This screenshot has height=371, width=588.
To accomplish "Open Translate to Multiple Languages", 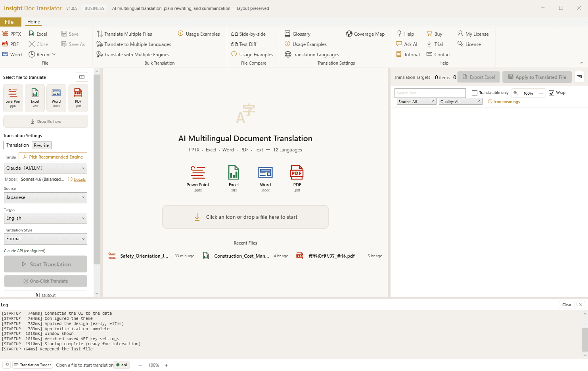I will [x=134, y=44].
